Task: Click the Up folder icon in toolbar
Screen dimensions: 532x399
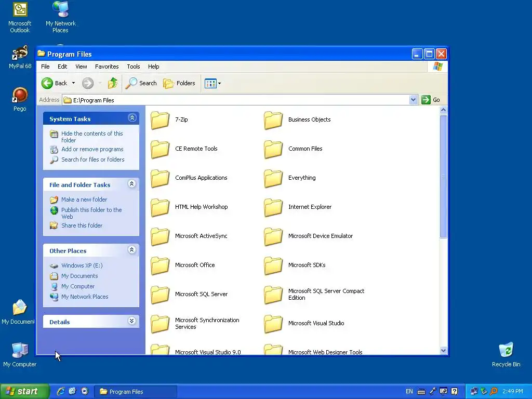Action: point(113,83)
